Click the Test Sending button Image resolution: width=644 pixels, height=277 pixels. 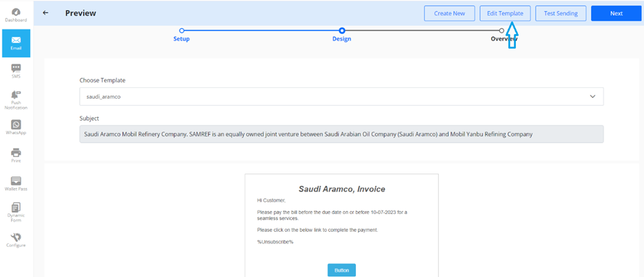coord(560,13)
